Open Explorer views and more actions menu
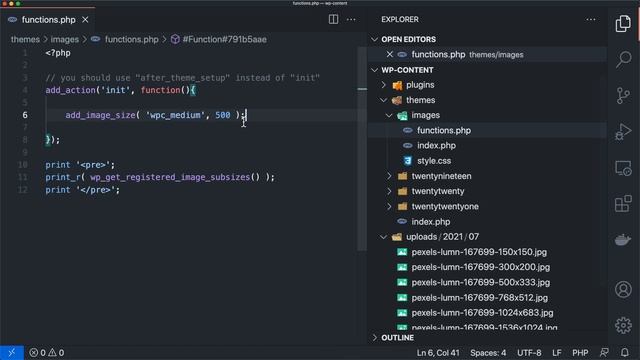The height and width of the screenshot is (360, 640). tap(591, 19)
